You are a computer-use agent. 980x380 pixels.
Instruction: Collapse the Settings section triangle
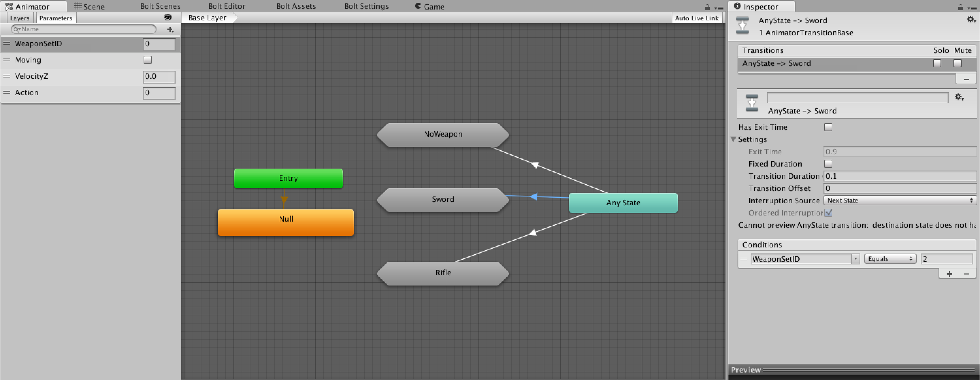pos(733,139)
